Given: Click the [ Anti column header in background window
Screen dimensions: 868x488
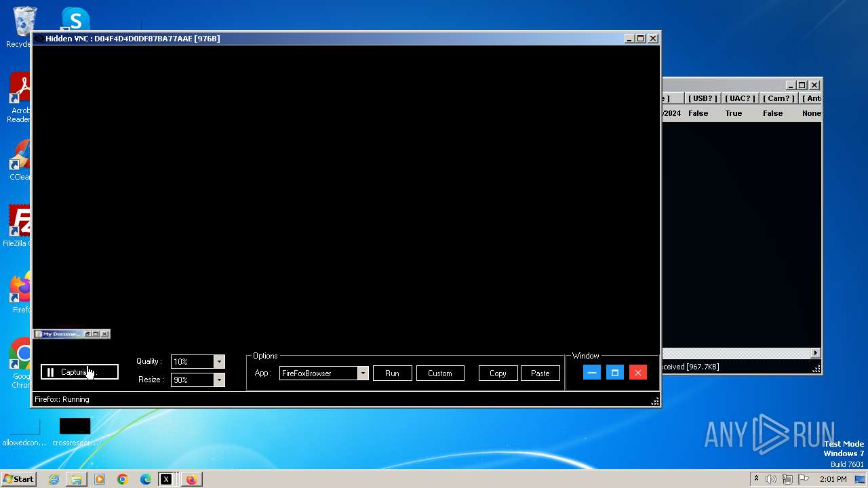Looking at the screenshot, I should 810,98.
